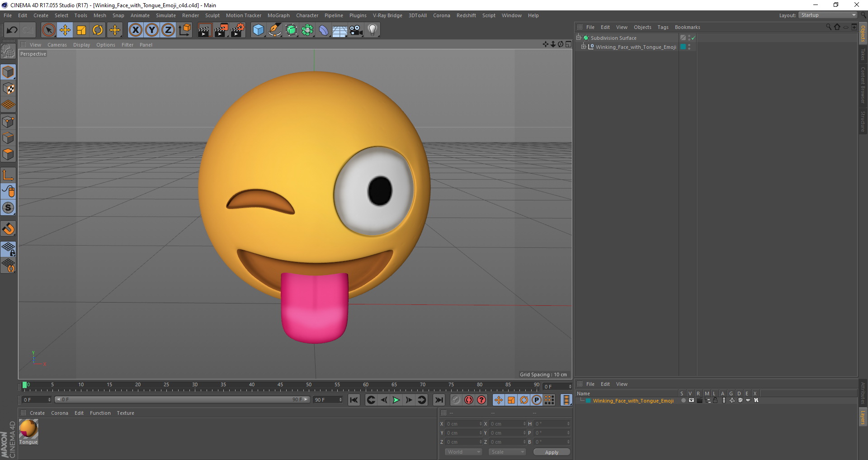Open viewport Display menu
The height and width of the screenshot is (460, 868).
[x=81, y=45]
